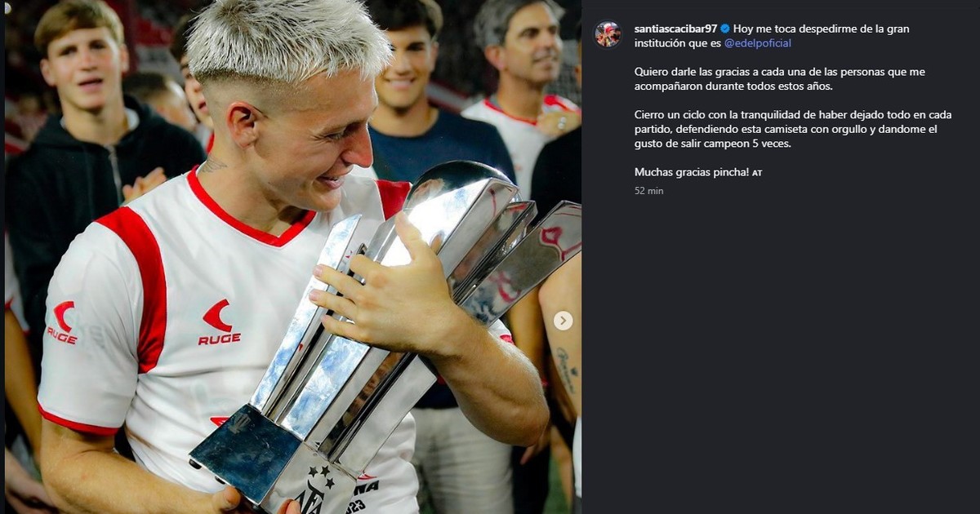Click the '52 min' post timestamp
The height and width of the screenshot is (514, 980).
coord(649,191)
